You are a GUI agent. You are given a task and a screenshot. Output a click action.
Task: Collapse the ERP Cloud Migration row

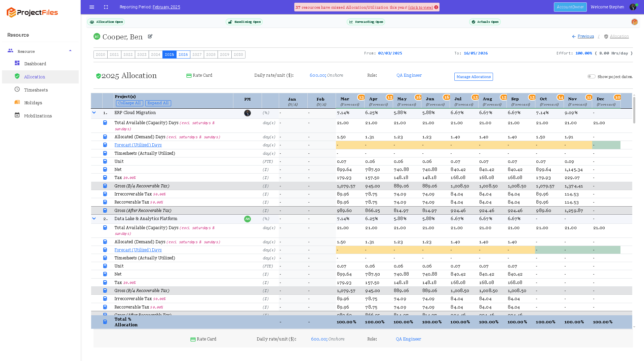(94, 113)
